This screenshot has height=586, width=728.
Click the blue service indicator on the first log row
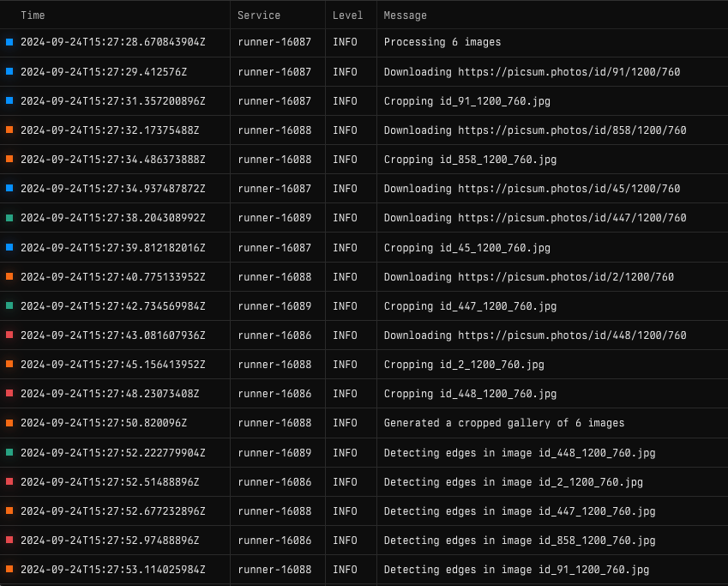tap(9, 42)
